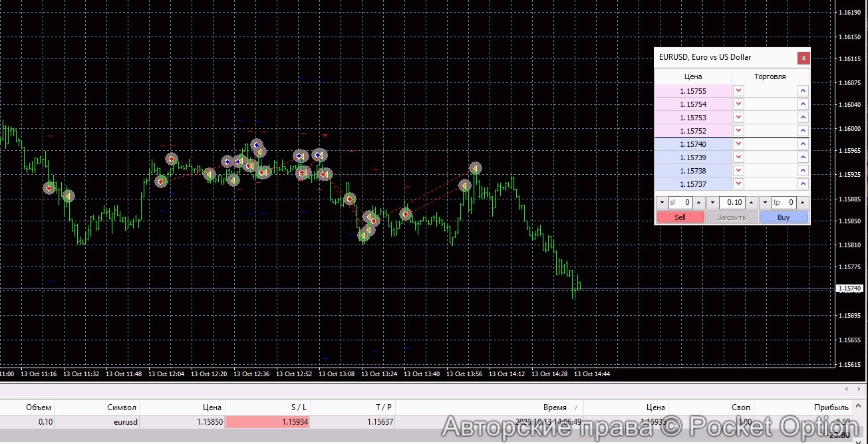Decrease the stop loss (sl) value

[661, 203]
